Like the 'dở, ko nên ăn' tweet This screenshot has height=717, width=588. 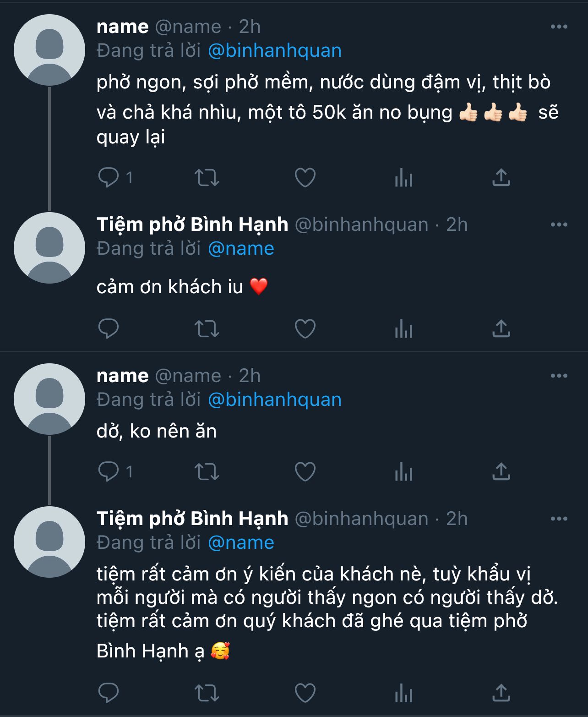click(x=305, y=471)
